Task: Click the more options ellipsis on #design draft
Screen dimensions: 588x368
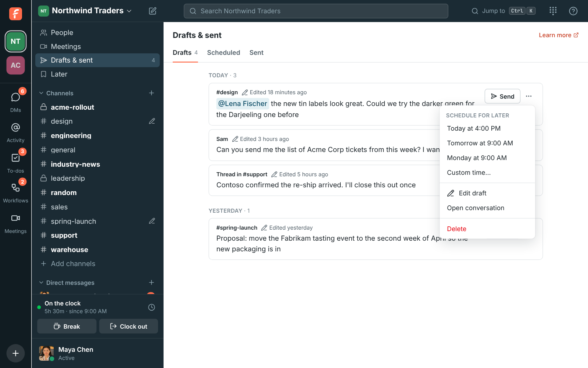Action: coord(529,96)
